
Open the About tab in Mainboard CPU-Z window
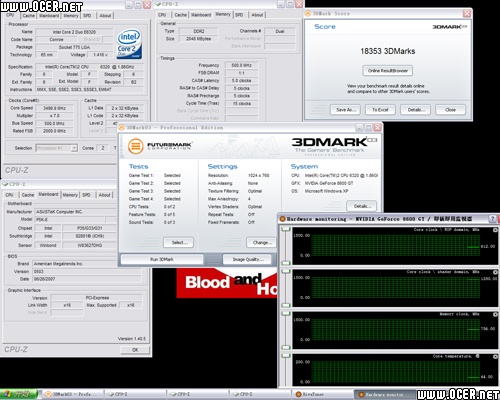click(104, 195)
